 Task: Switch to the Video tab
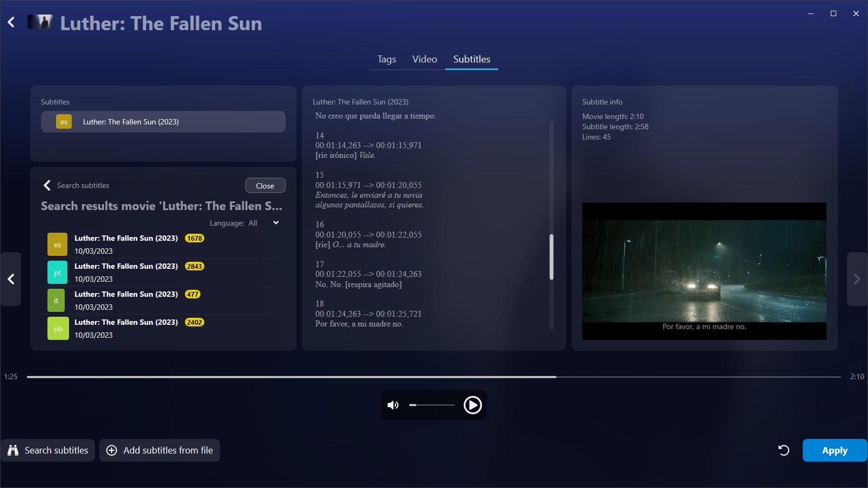tap(424, 59)
